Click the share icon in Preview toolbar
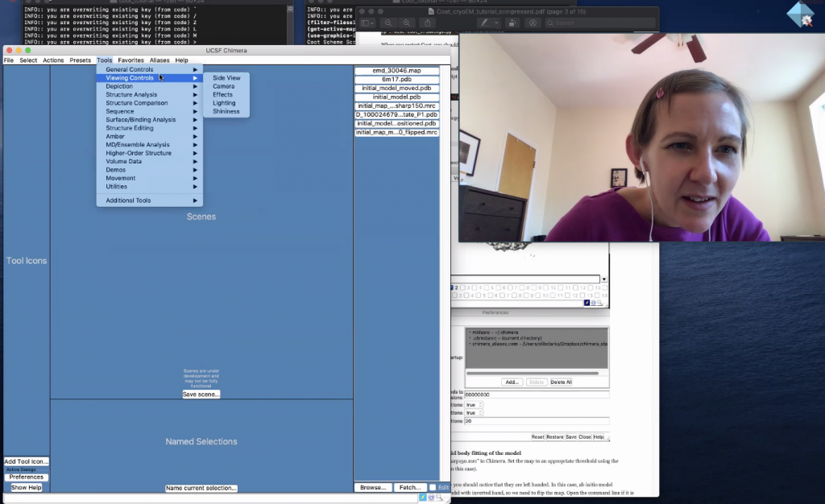The width and height of the screenshot is (825, 504). 427,23
